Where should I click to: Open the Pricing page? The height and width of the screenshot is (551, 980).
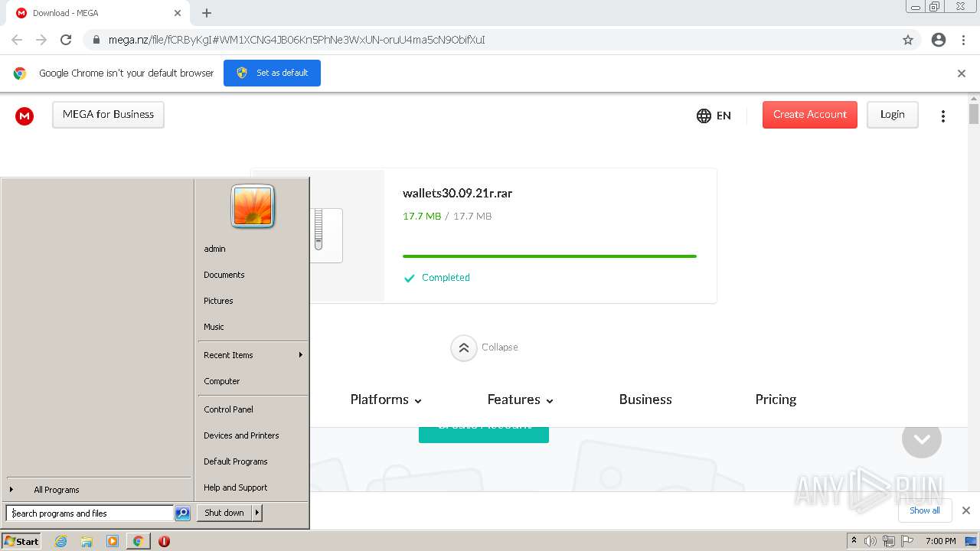[x=776, y=399]
